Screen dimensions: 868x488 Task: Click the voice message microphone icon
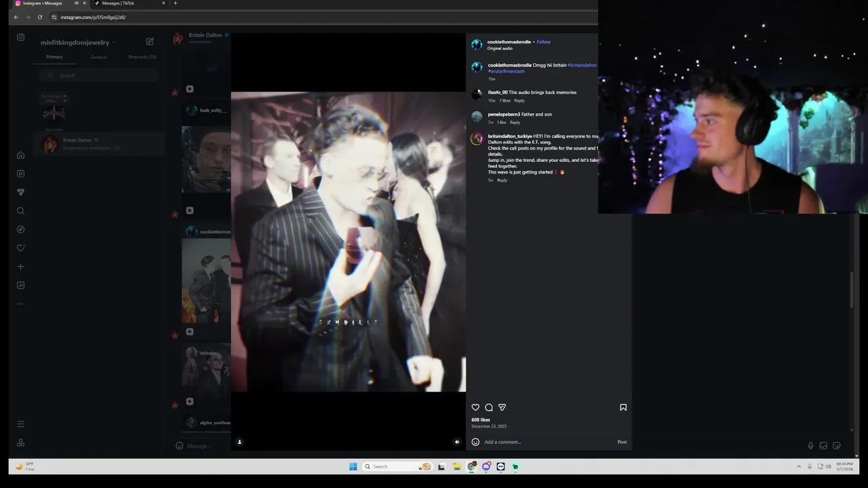click(x=810, y=445)
